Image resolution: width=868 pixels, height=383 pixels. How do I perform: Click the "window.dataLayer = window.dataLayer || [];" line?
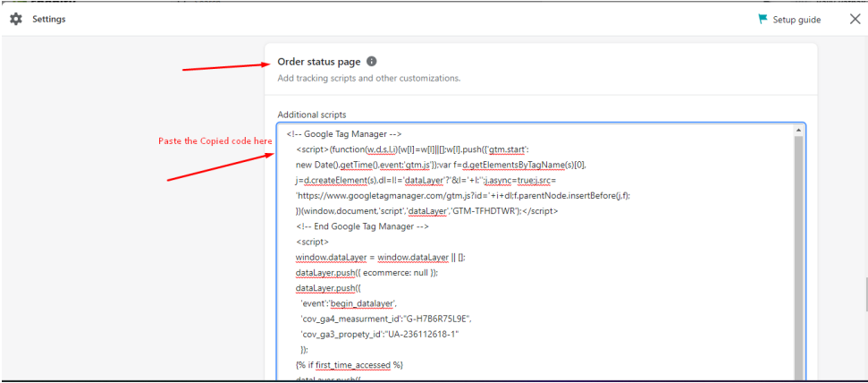(x=381, y=258)
